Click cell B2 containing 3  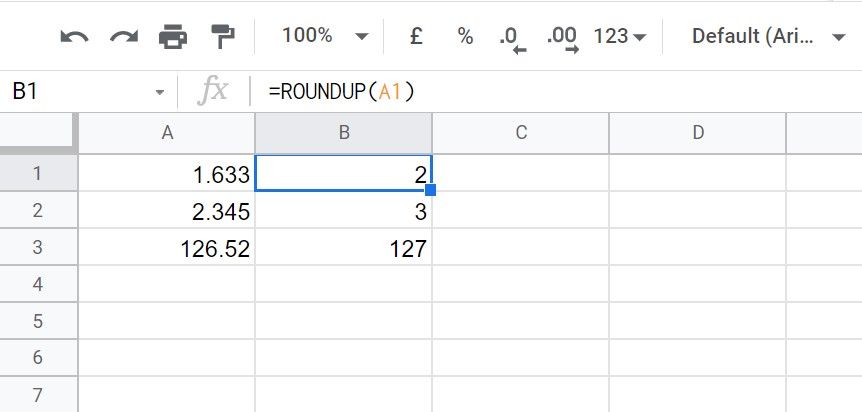(x=344, y=211)
